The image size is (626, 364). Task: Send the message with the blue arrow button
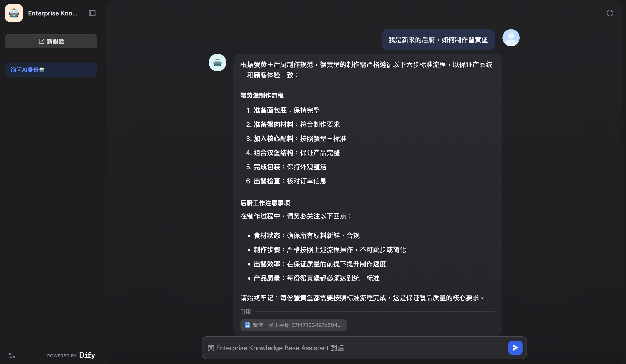(515, 348)
